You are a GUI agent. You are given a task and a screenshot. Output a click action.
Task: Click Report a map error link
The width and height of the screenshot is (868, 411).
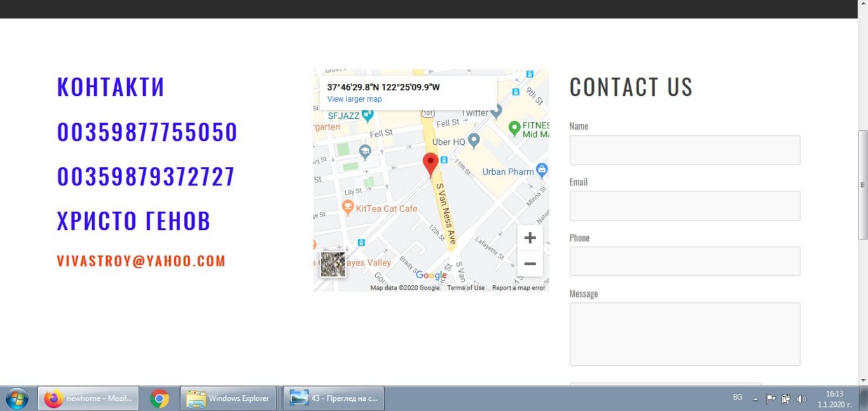pyautogui.click(x=519, y=288)
